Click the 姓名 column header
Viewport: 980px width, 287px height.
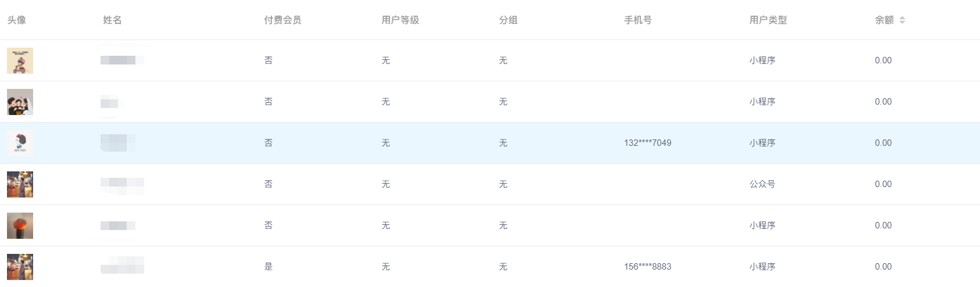coord(112,20)
